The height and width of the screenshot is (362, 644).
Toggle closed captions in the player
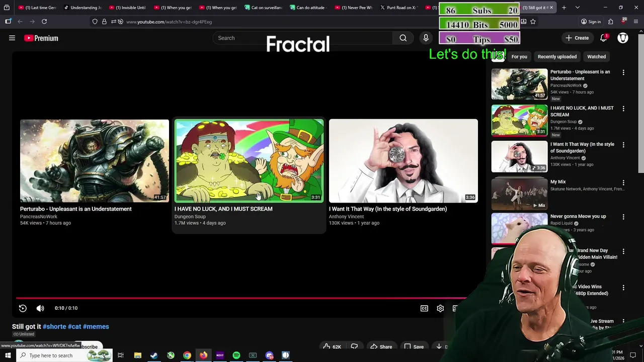[424, 308]
